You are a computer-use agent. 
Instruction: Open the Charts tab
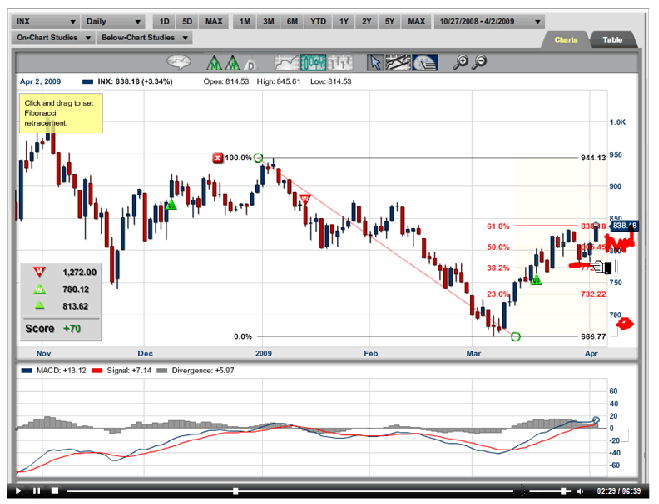[567, 39]
